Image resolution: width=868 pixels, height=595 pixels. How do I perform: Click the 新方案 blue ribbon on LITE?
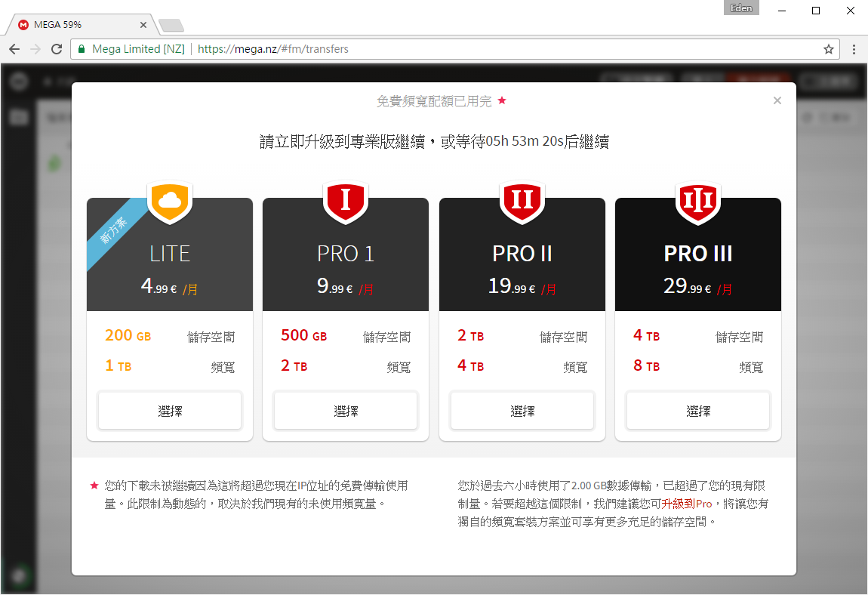[115, 230]
